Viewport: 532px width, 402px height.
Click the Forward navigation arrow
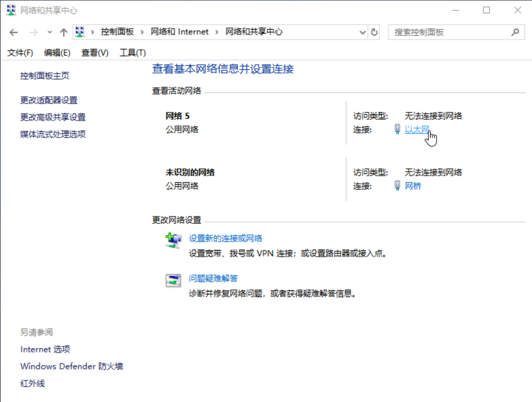coord(34,32)
